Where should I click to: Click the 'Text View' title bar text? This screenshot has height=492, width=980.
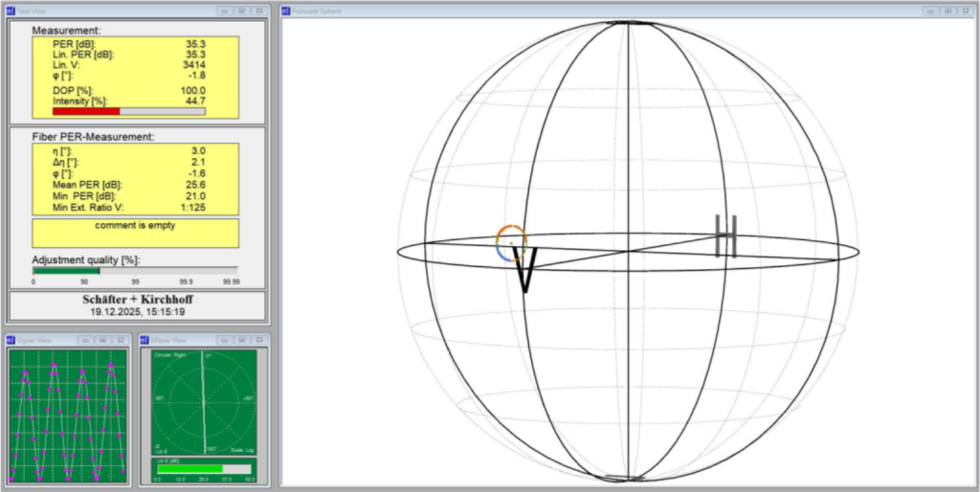[x=32, y=11]
